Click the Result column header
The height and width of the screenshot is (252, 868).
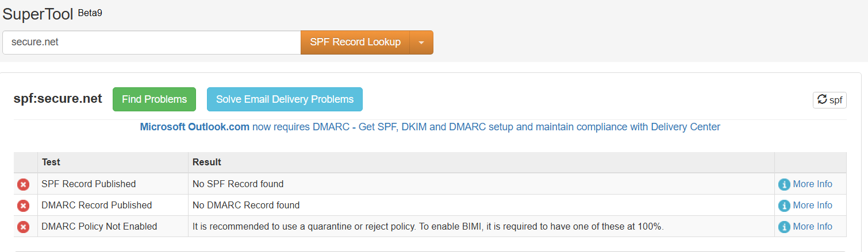(x=206, y=162)
